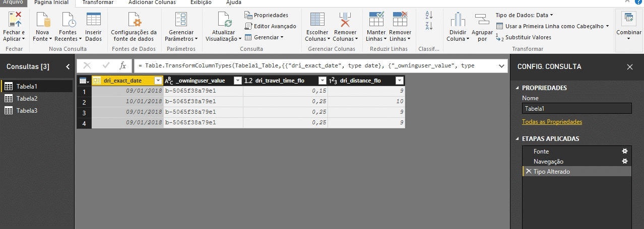Click the Escolher Colunas icon

coord(317,19)
